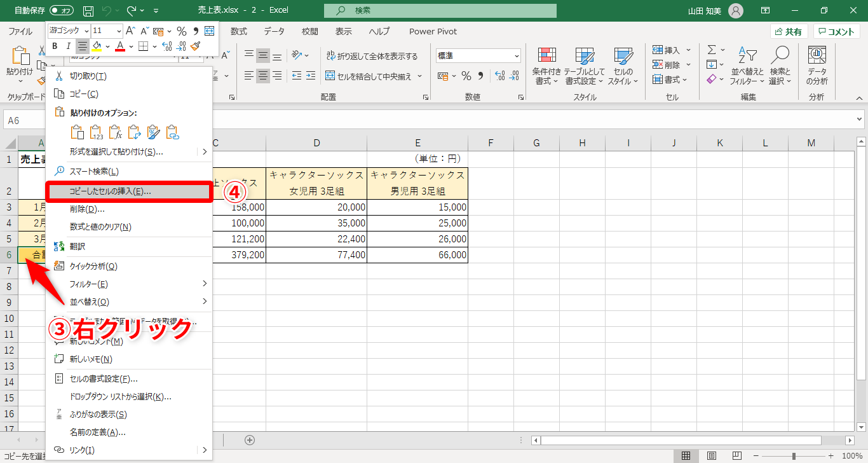Click the clear eraser icon in 編集 group
This screenshot has height=463, width=868.
pos(712,79)
